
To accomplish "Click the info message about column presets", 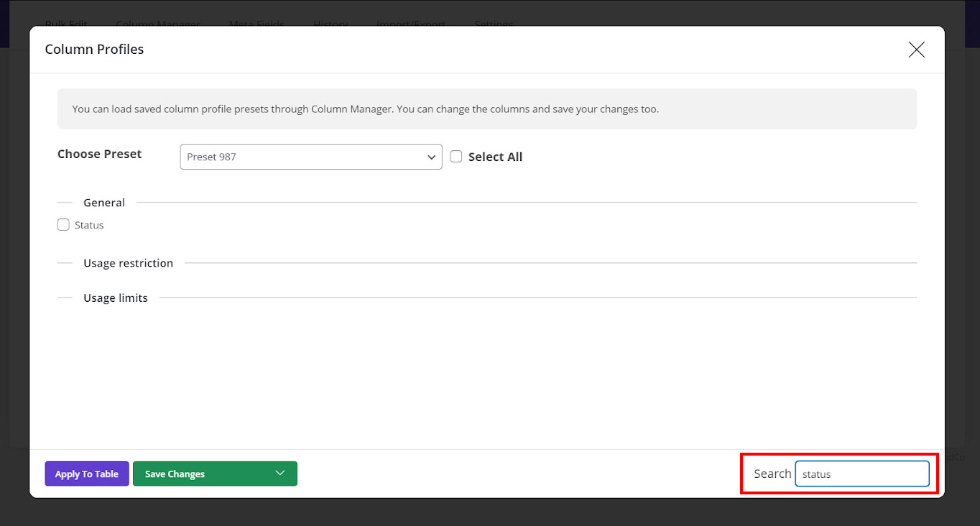I will pos(487,109).
